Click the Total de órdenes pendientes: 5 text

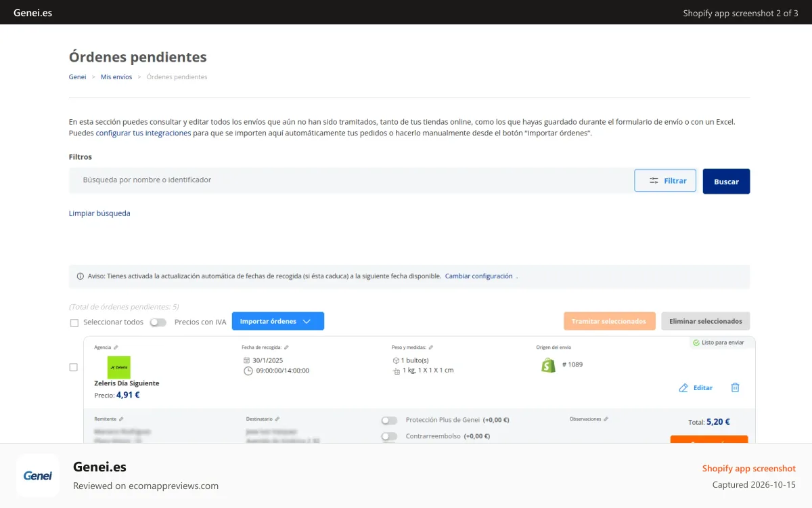tap(124, 307)
